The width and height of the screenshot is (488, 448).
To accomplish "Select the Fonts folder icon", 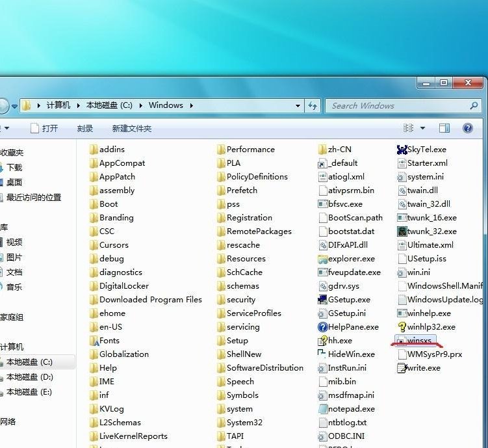I will [x=94, y=341].
